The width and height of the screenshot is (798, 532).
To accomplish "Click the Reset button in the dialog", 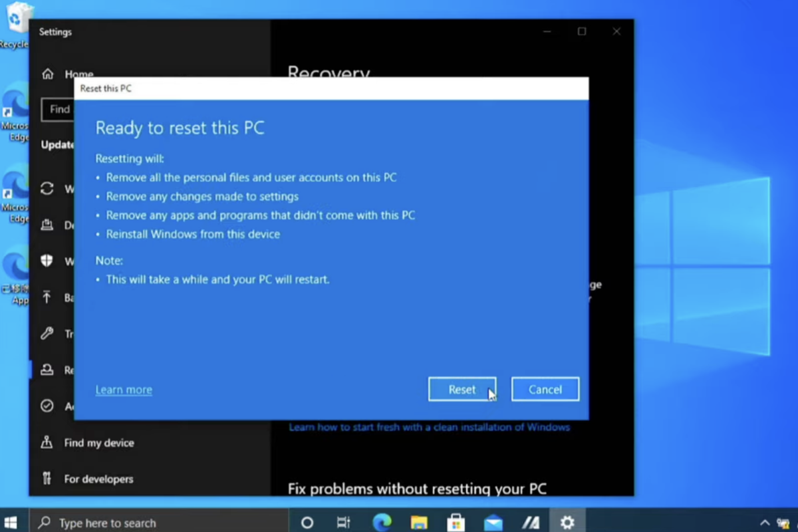I will tap(462, 390).
